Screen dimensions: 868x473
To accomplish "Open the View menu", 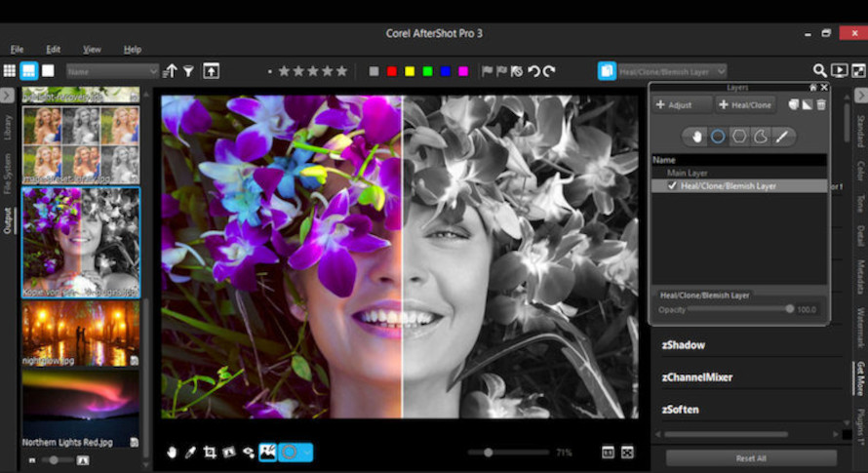I will 92,50.
